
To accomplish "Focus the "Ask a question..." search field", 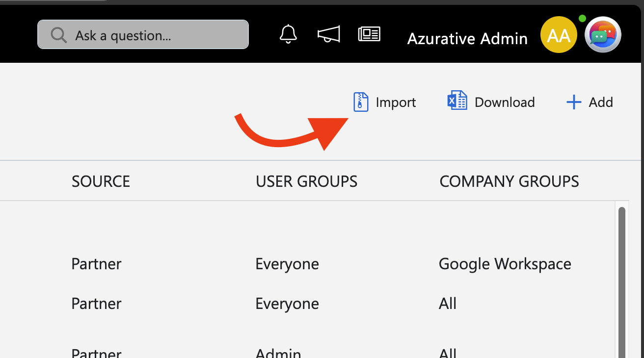I will [143, 34].
